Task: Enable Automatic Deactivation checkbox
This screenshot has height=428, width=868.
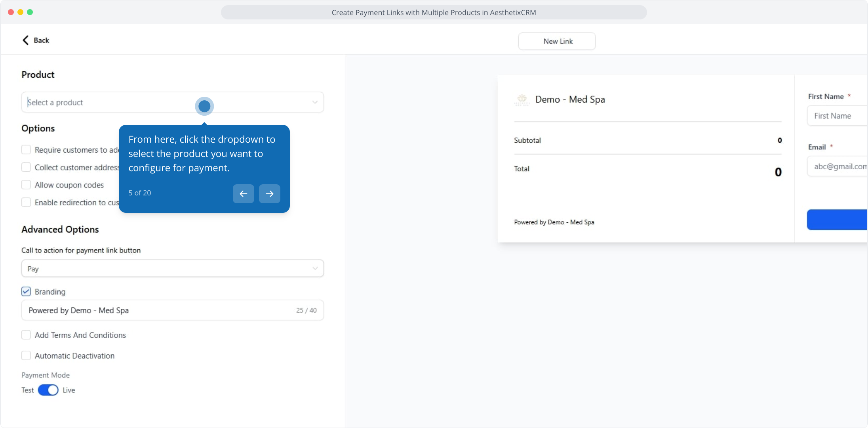Action: click(26, 355)
